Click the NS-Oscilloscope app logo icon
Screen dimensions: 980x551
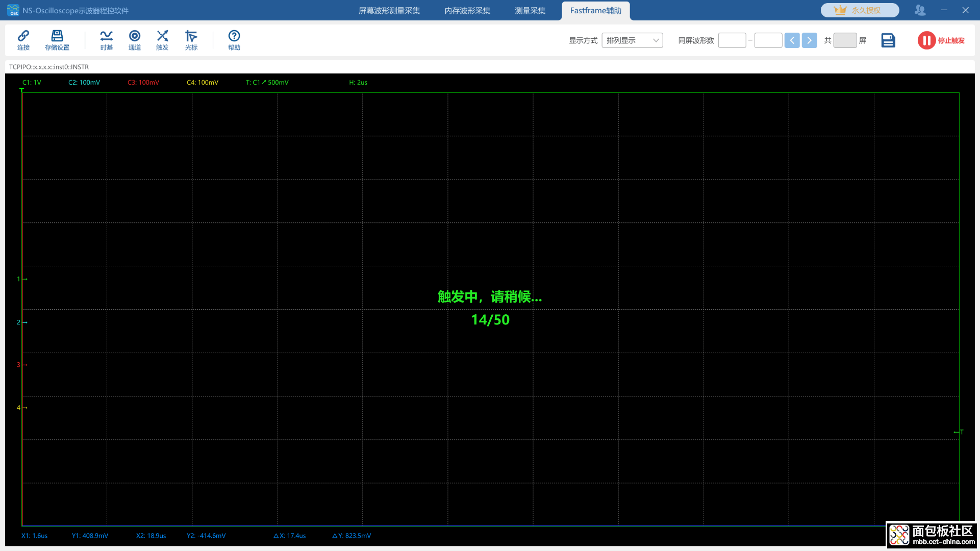[x=13, y=10]
